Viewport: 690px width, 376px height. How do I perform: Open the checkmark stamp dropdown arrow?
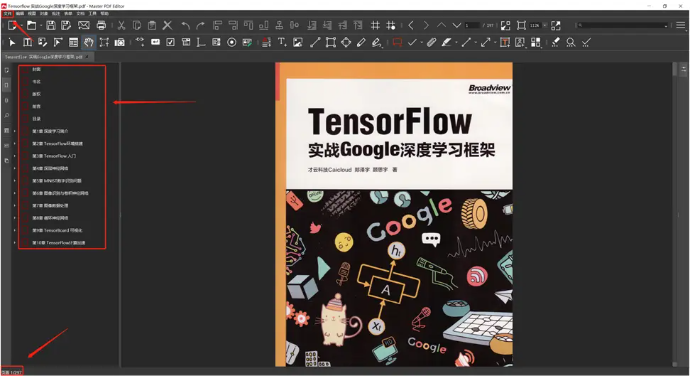[x=421, y=43]
